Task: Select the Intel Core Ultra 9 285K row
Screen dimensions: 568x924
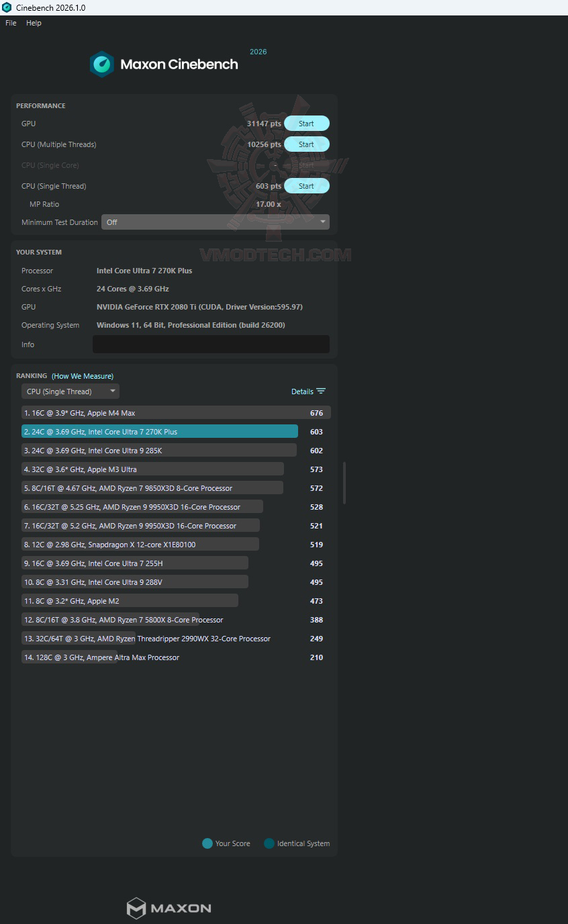Action: pos(176,451)
